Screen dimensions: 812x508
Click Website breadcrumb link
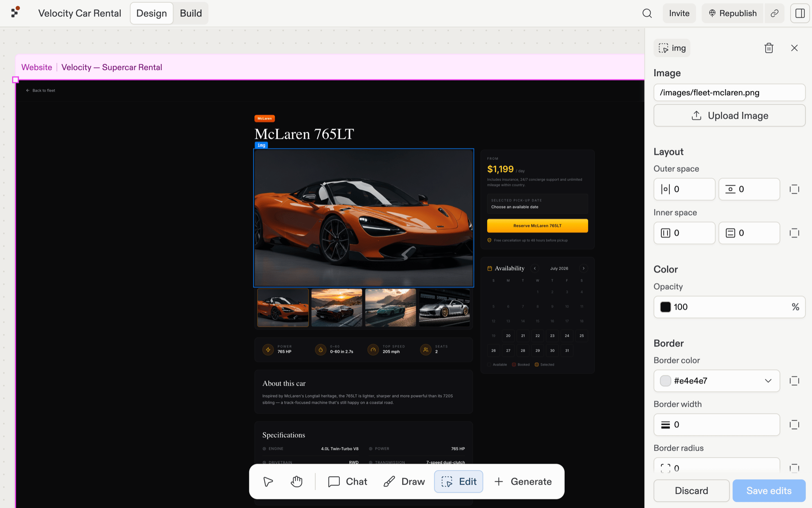(37, 67)
